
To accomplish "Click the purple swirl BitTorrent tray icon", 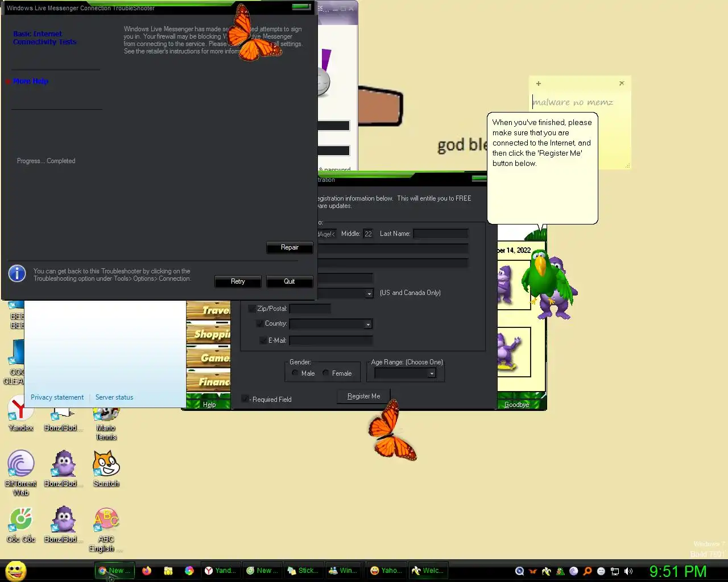I will pos(574,571).
